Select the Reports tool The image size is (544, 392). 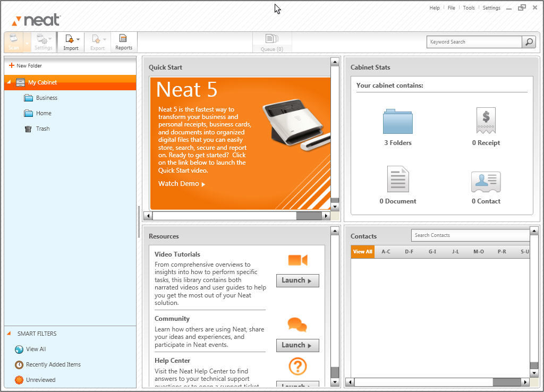123,41
